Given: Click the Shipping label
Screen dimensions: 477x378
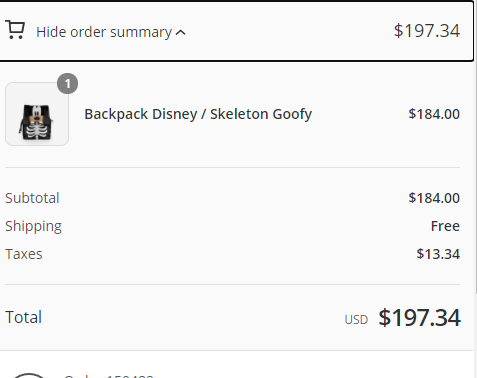Looking at the screenshot, I should coord(33,227).
